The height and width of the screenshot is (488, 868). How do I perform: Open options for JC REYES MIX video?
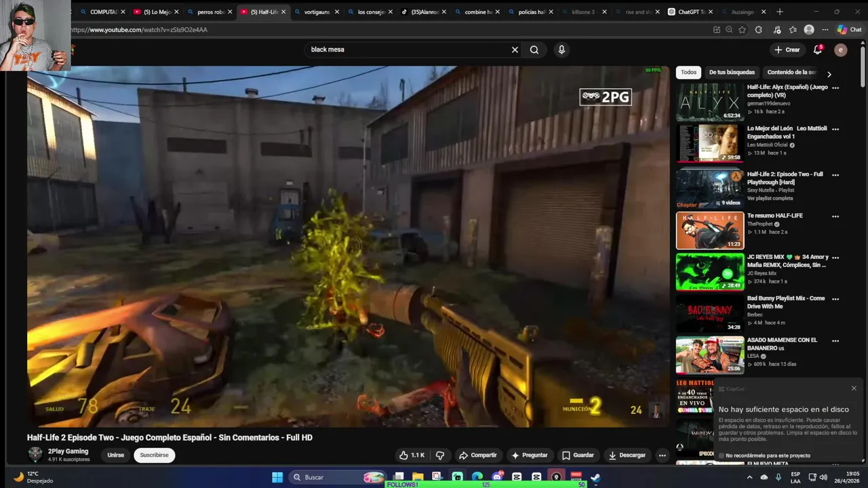tap(835, 258)
